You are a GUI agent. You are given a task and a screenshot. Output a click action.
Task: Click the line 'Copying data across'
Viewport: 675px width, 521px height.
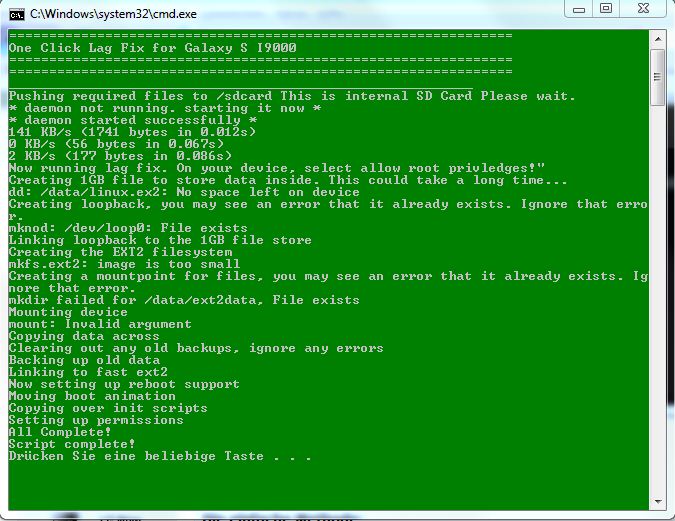click(x=84, y=336)
